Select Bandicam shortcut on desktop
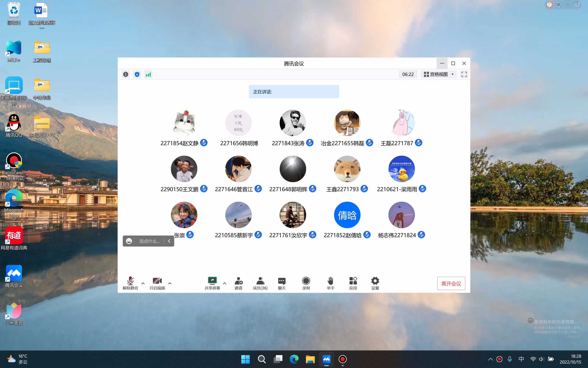The width and height of the screenshot is (588, 368). tap(14, 167)
